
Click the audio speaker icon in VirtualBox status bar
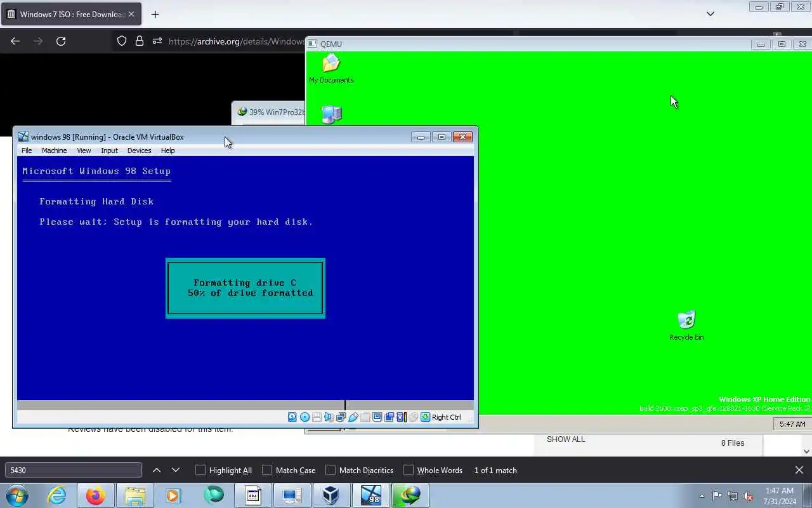329,417
